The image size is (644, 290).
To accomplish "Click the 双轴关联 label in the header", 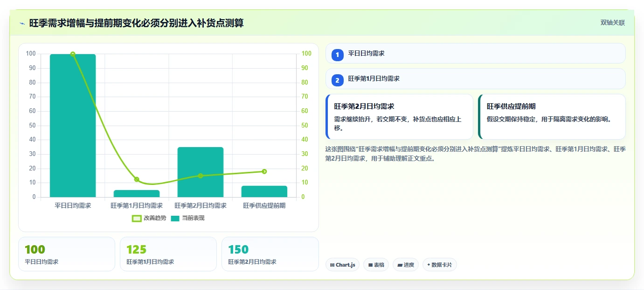I will 612,22.
